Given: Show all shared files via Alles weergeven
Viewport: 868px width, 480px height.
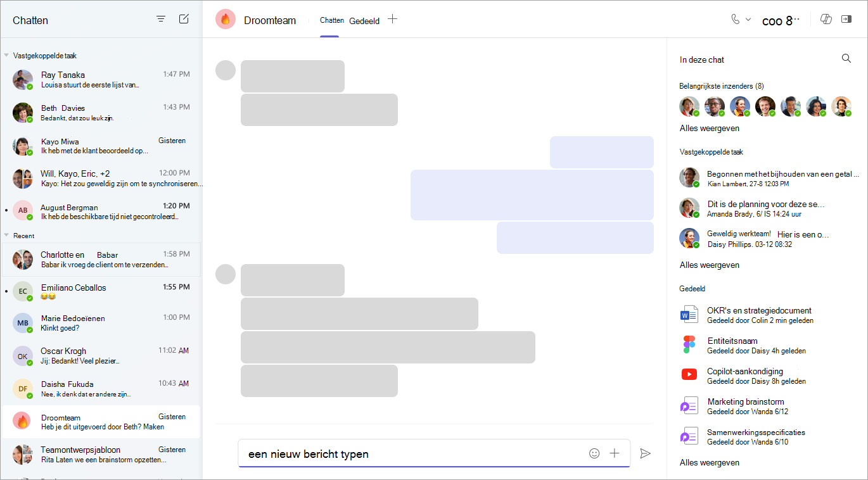Looking at the screenshot, I should tap(710, 462).
